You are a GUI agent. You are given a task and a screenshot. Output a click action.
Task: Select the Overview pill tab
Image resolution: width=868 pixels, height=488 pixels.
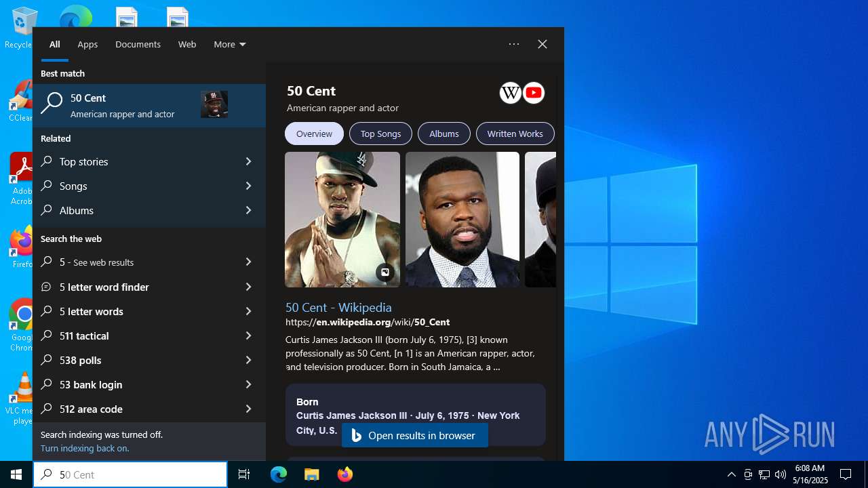pyautogui.click(x=314, y=134)
